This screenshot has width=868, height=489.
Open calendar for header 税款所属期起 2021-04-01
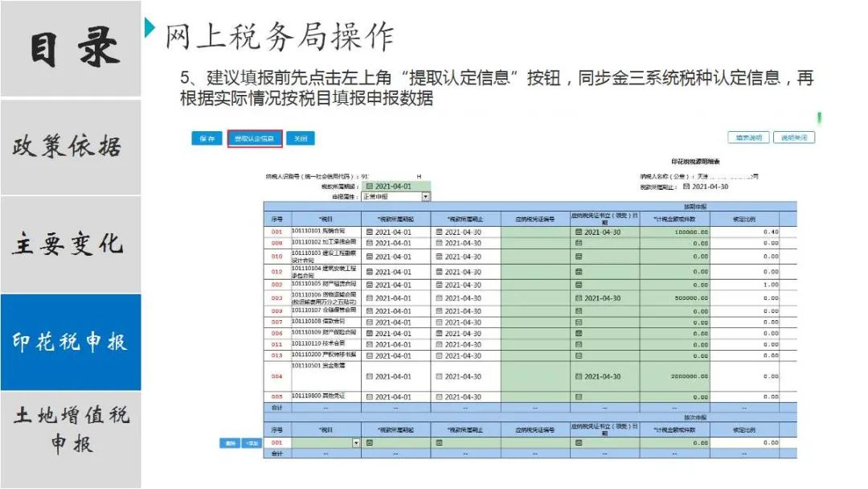[x=370, y=187]
